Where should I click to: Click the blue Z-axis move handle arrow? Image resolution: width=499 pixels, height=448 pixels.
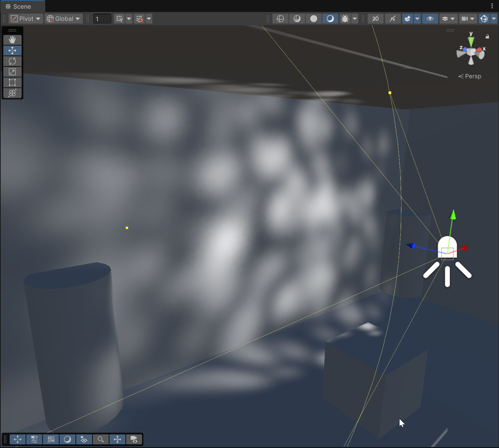pyautogui.click(x=411, y=246)
